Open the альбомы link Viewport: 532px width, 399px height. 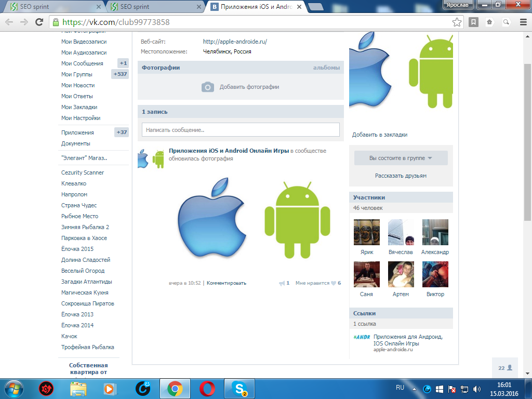326,68
